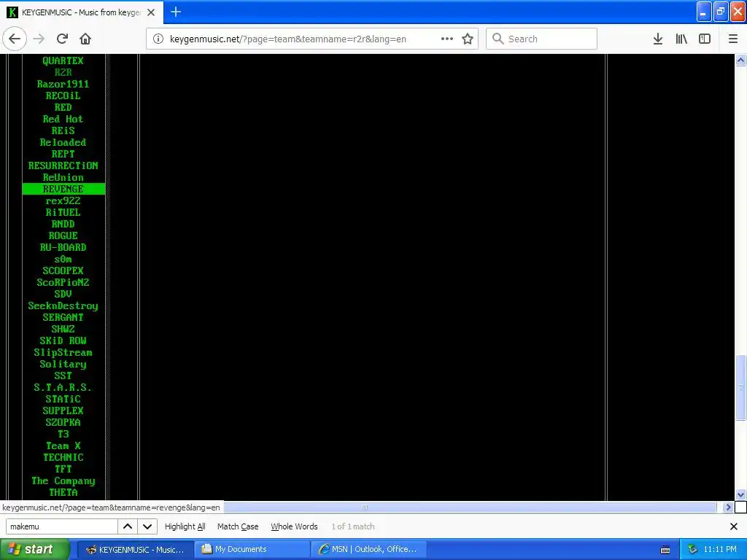Click the TECHNIC team link
747x560 pixels.
(x=63, y=457)
